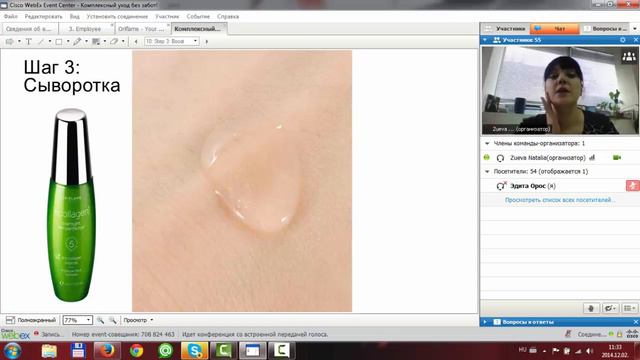The height and width of the screenshot is (360, 640).
Task: Select the Line drawing tool
Action: tap(41, 41)
